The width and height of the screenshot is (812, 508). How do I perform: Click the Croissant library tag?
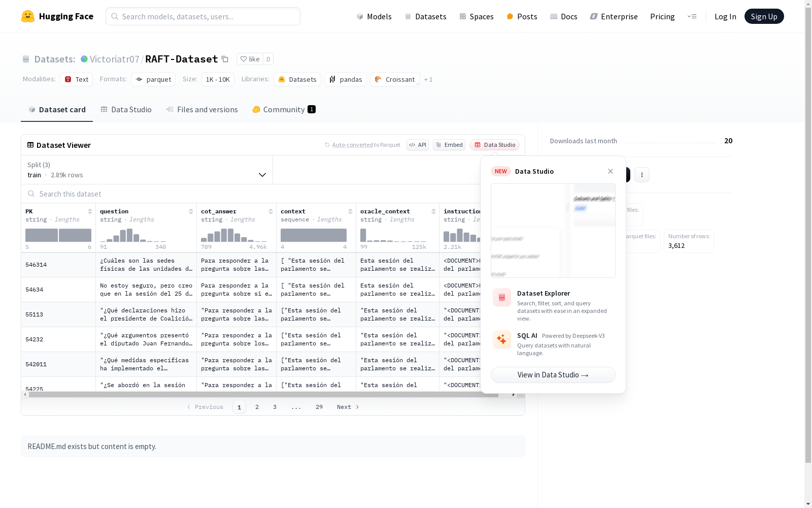(395, 79)
